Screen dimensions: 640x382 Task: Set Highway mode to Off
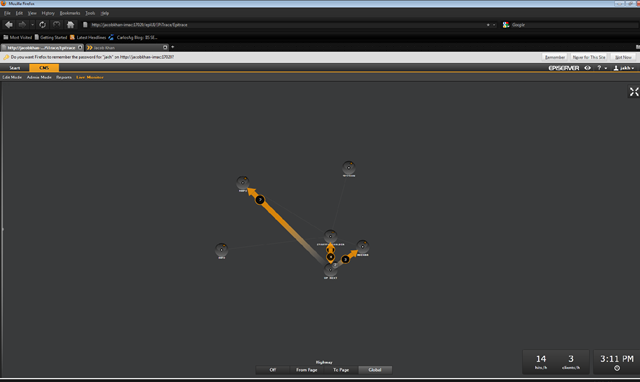coord(273,370)
